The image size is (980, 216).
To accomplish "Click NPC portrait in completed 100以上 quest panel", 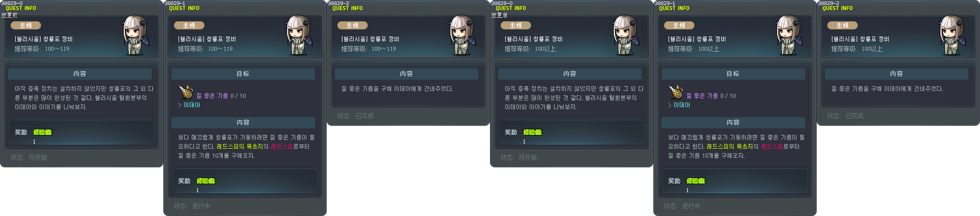I will pyautogui.click(x=953, y=35).
